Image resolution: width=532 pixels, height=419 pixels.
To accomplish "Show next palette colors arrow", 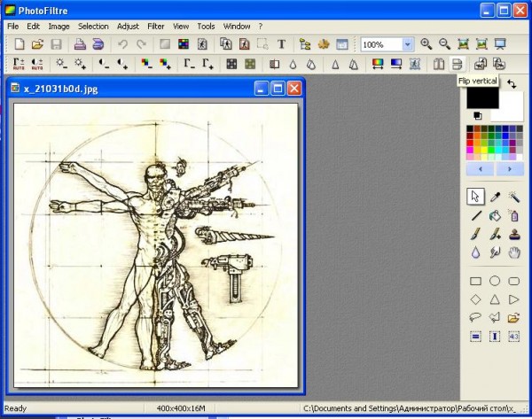I will pyautogui.click(x=510, y=169).
